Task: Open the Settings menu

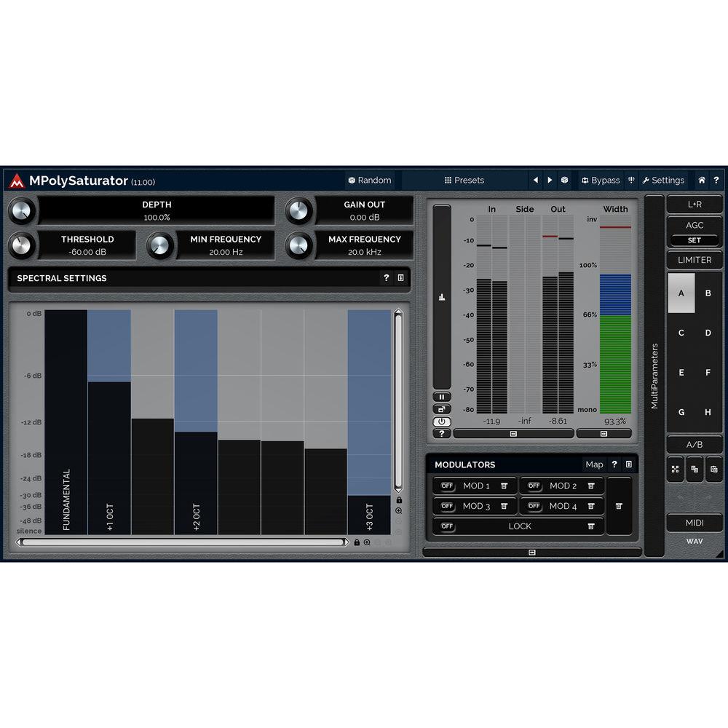Action: pyautogui.click(x=663, y=181)
